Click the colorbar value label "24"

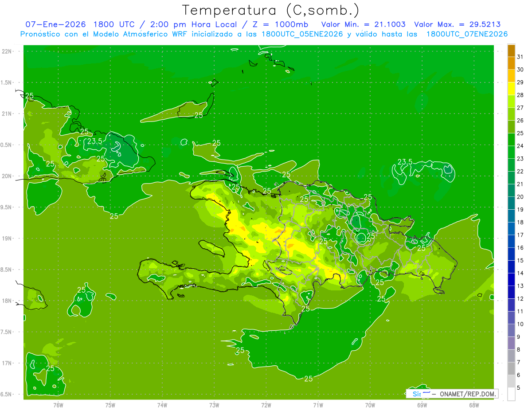(x=520, y=146)
